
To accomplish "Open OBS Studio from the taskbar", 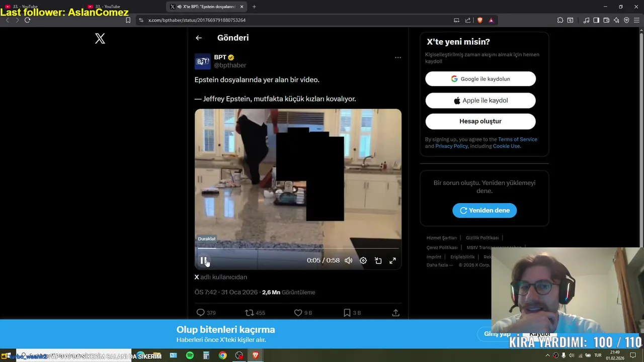I will (239, 355).
